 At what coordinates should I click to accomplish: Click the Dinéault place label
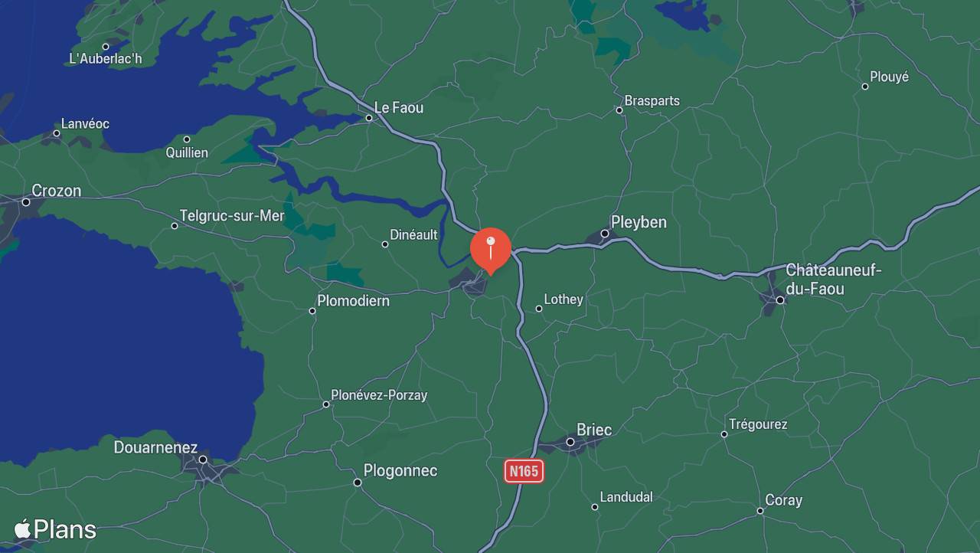413,235
